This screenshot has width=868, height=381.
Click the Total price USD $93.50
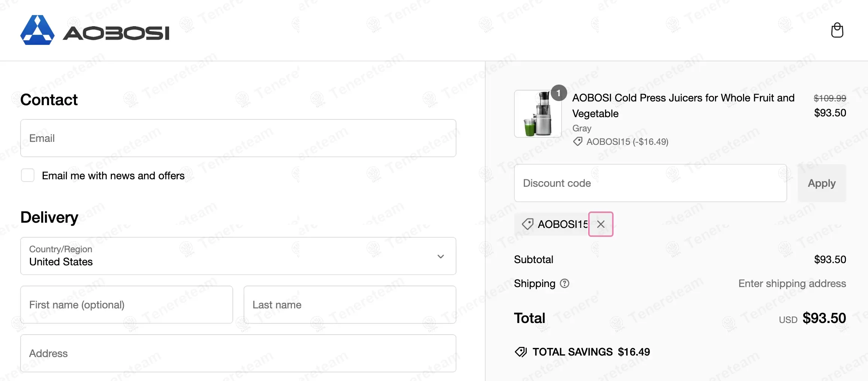pos(812,318)
